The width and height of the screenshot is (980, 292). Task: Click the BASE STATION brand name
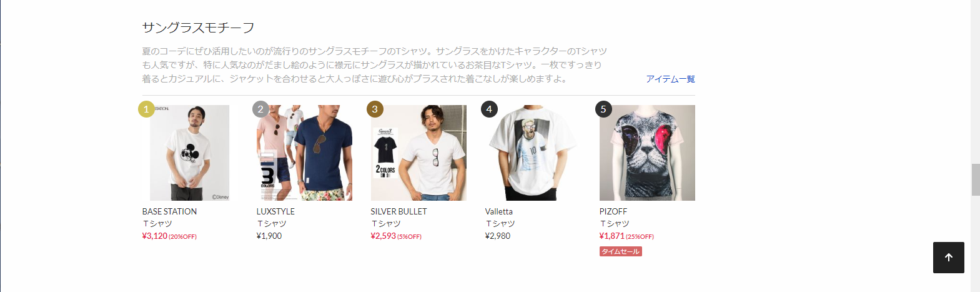point(169,211)
